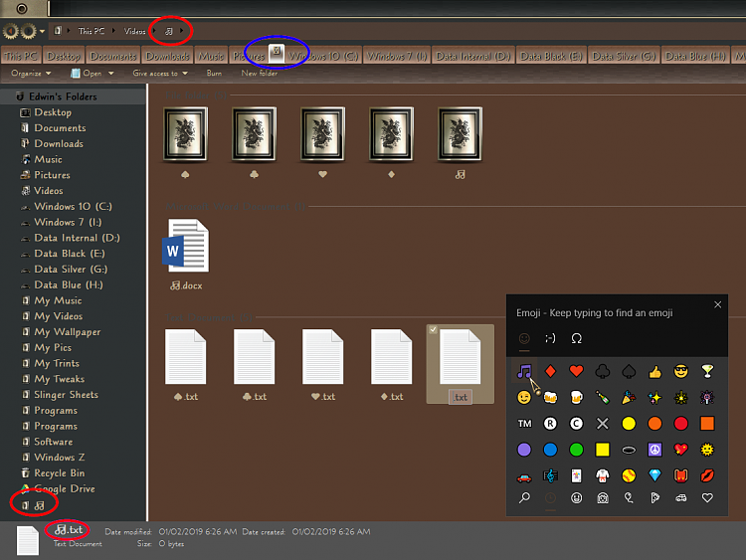Select Google Drive in navigation pane
The width and height of the screenshot is (746, 560).
[x=65, y=489]
